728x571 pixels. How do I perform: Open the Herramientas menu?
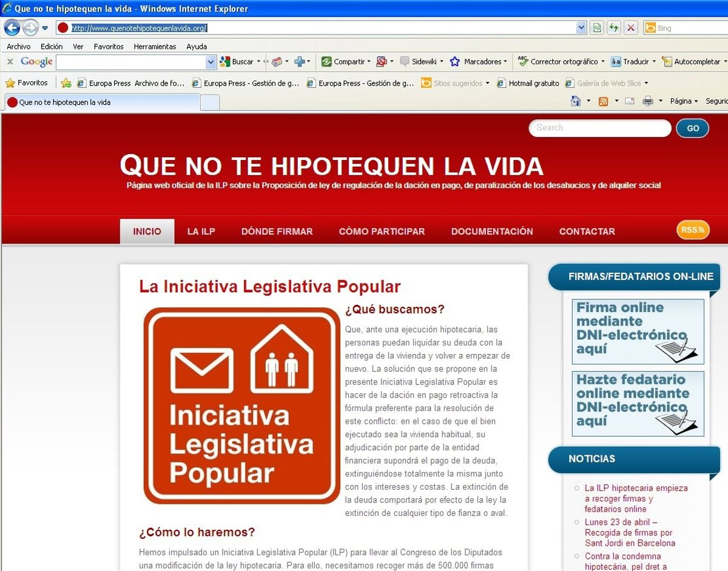pos(155,47)
